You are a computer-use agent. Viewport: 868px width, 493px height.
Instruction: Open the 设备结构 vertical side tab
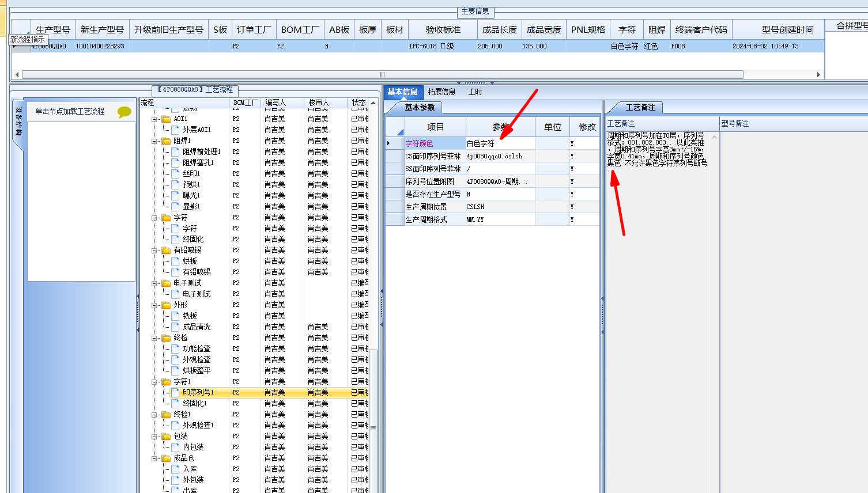[18, 122]
